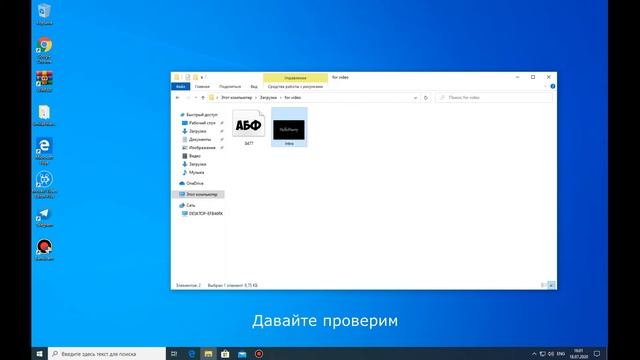Select OneDrive in navigation pane
Image resolution: width=640 pixels, height=360 pixels.
(x=194, y=183)
